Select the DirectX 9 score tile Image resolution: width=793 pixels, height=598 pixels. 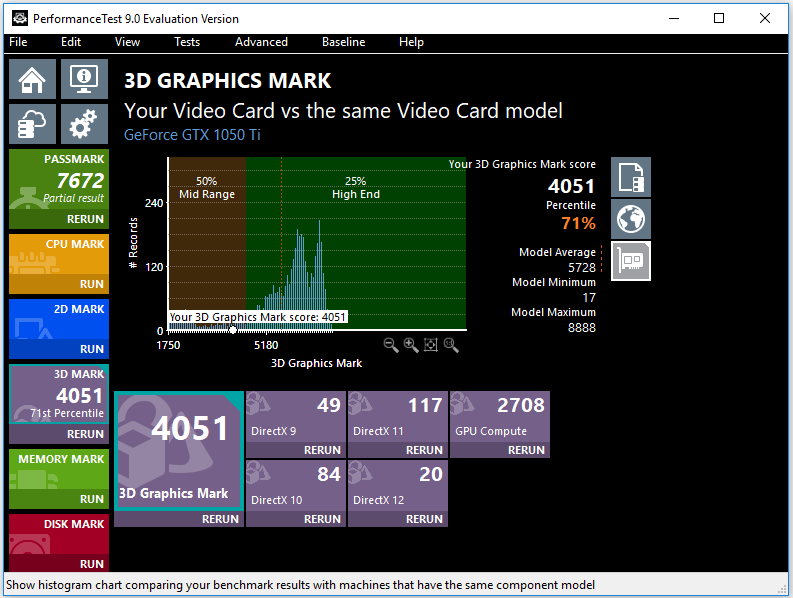296,417
